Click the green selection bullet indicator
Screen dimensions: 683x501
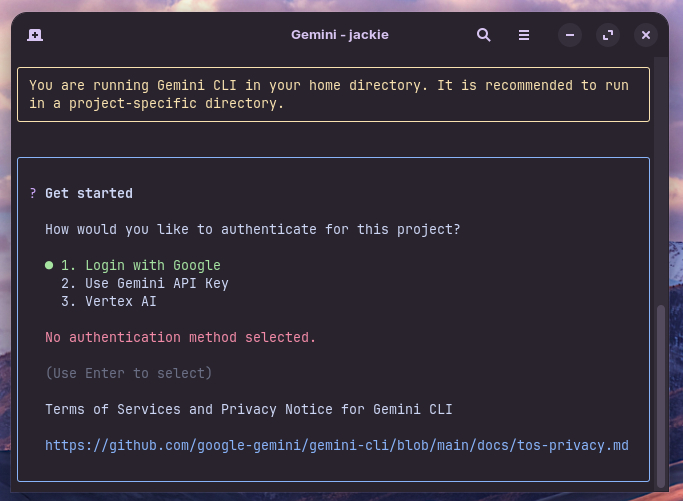coord(48,266)
